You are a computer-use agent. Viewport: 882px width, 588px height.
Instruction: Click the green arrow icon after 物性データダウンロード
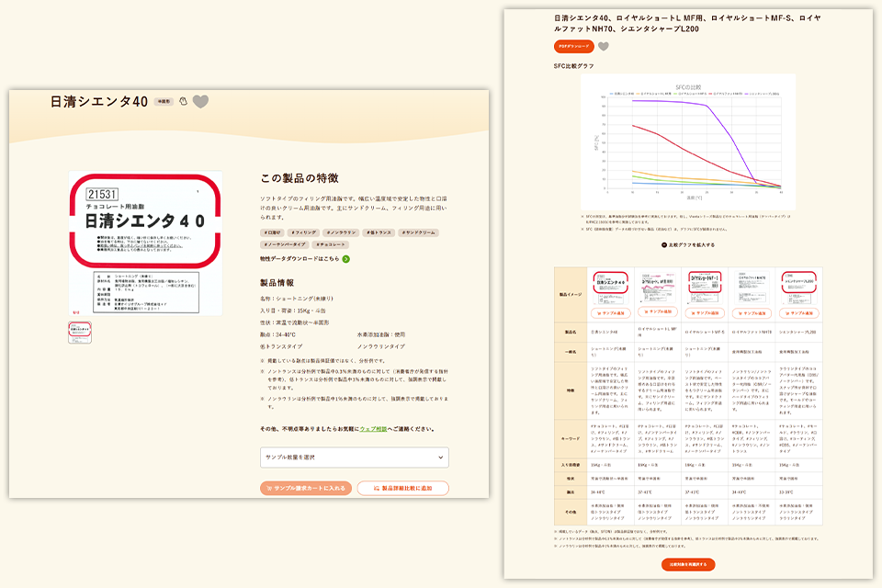click(x=346, y=259)
